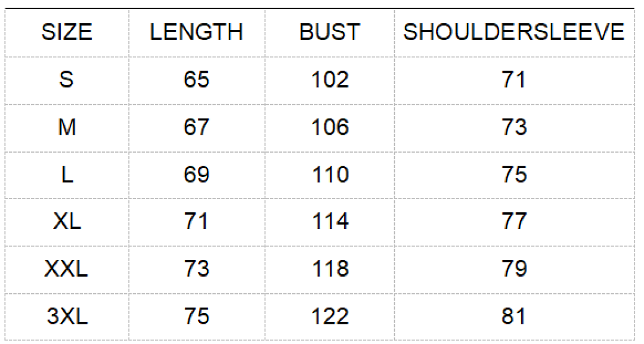Click length value 65 for size S
The width and height of the screenshot is (644, 344).
tap(196, 79)
